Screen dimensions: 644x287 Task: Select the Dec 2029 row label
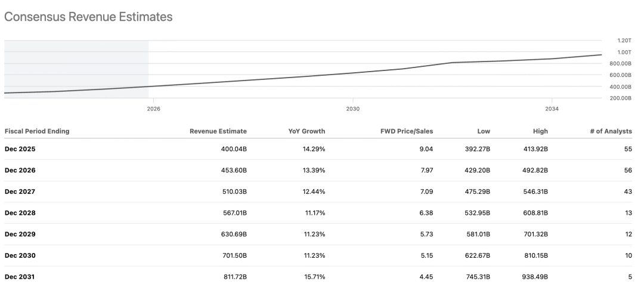[x=21, y=234]
